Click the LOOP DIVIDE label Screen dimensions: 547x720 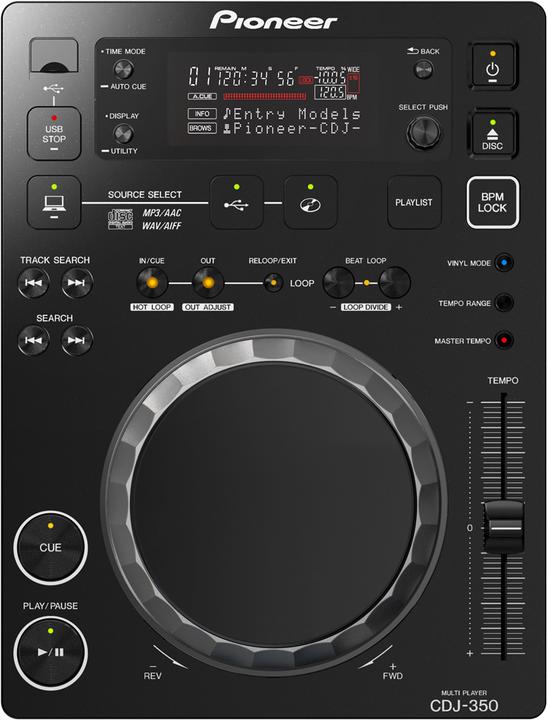pyautogui.click(x=366, y=307)
